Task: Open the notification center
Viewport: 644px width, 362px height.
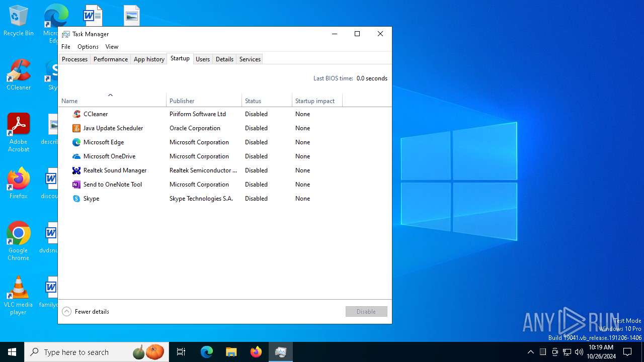Action: coord(627,352)
